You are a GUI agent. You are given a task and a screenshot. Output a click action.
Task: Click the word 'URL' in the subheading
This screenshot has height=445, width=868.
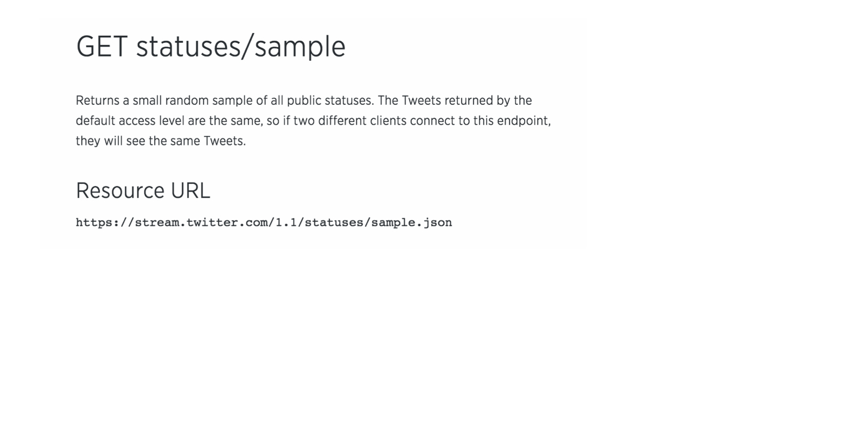(x=190, y=191)
